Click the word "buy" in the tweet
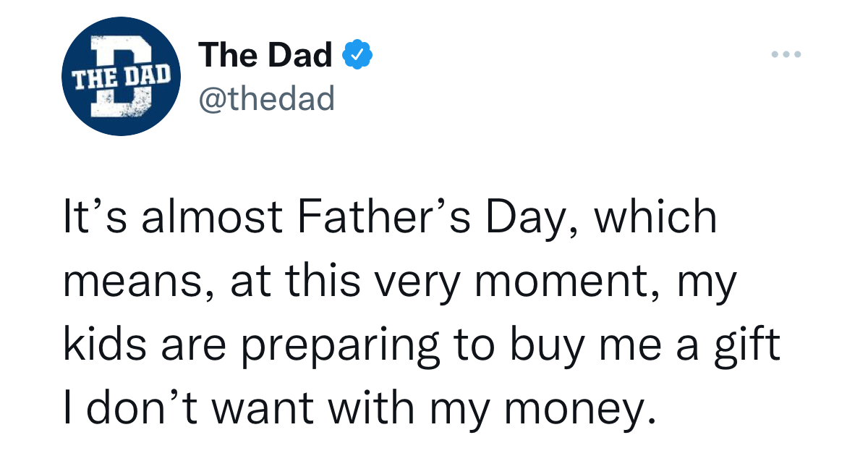 coord(538,347)
